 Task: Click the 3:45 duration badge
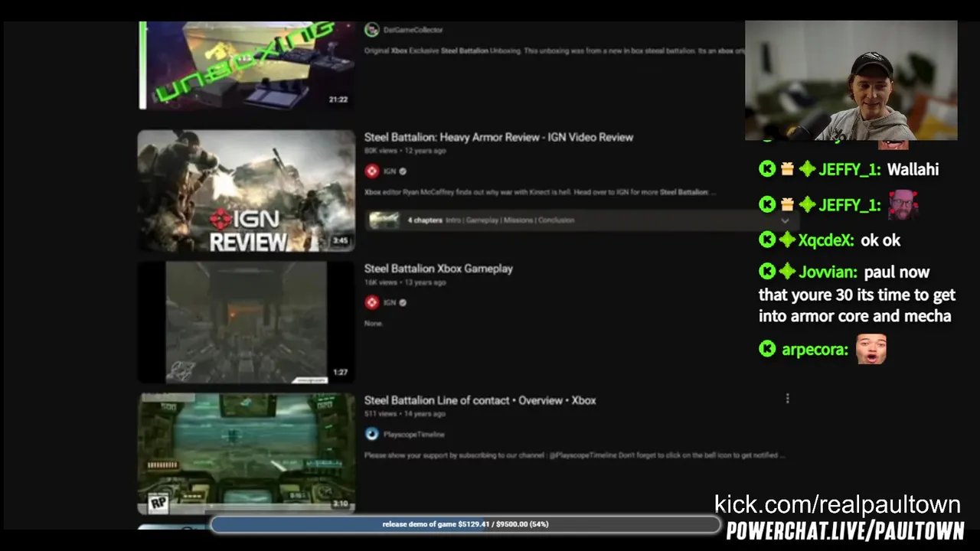pyautogui.click(x=340, y=241)
